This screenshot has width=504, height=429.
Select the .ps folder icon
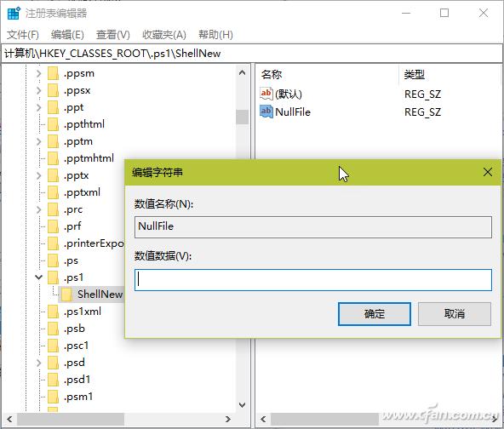pos(53,260)
